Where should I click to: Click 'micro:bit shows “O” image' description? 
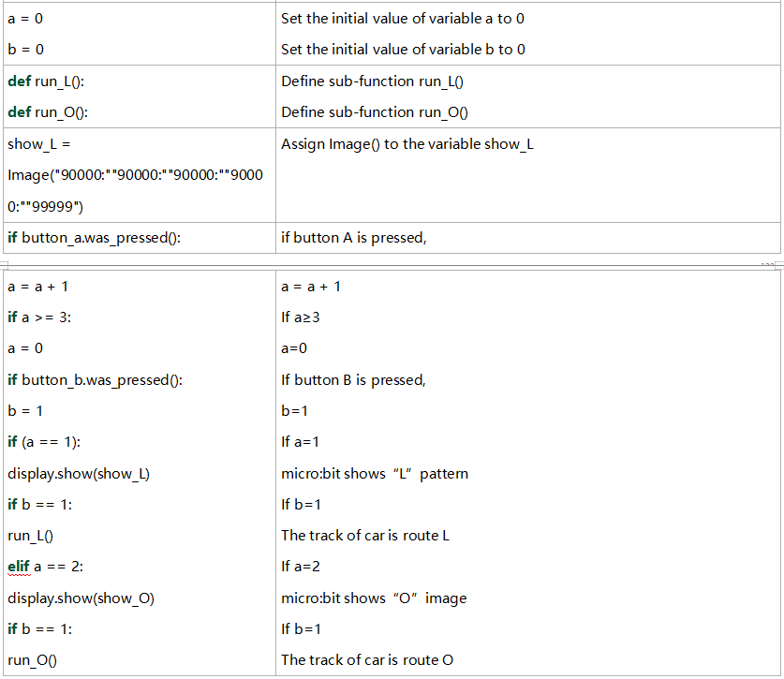click(x=374, y=598)
